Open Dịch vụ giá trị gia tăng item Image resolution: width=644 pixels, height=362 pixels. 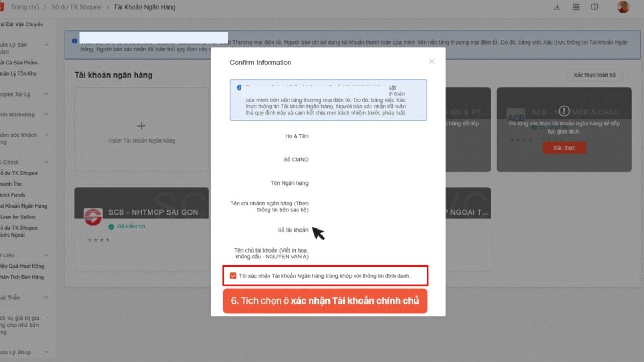tap(20, 325)
